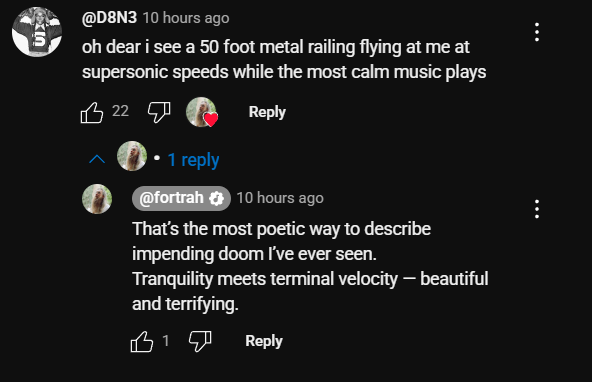Reply to the @D8N3 comment
Viewport: 592px width, 382px height.
click(x=267, y=112)
